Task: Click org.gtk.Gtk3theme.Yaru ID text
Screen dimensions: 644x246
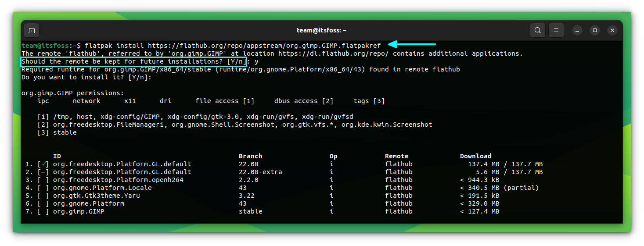Action: (x=97, y=196)
